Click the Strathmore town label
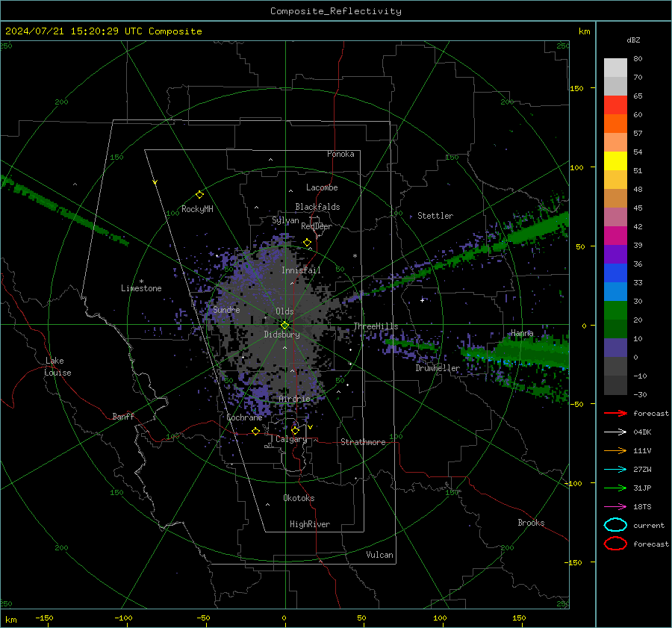This screenshot has width=672, height=628. [363, 442]
